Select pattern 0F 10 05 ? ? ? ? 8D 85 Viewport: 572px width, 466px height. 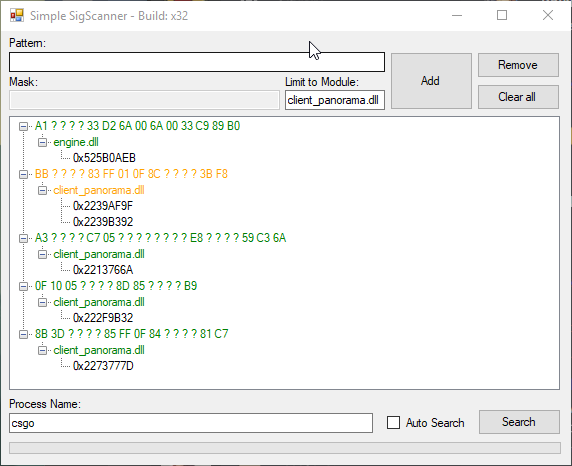click(116, 286)
